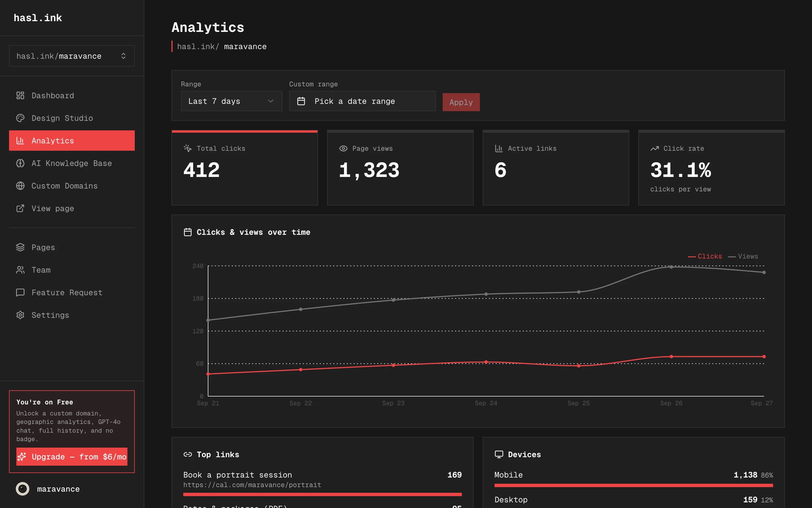The image size is (812, 508).
Task: Click the Apply button
Action: point(461,102)
